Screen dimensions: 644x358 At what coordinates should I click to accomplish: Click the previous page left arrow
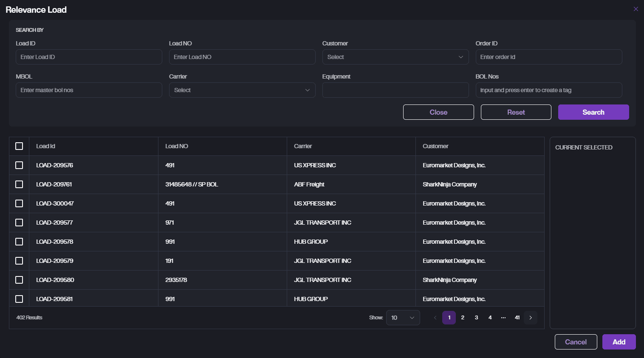click(x=435, y=318)
